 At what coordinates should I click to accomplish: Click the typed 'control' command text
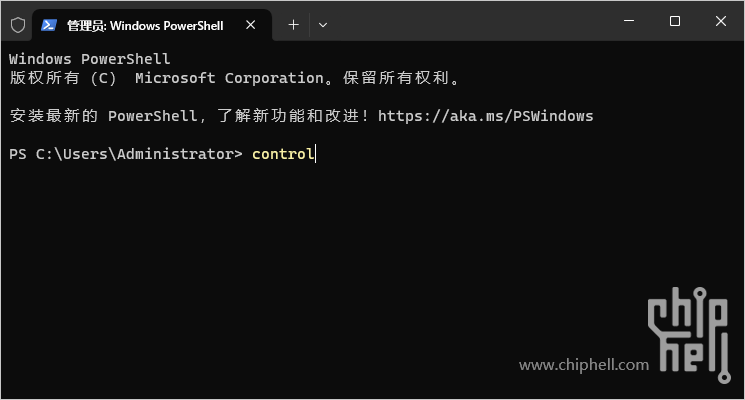[x=283, y=154]
